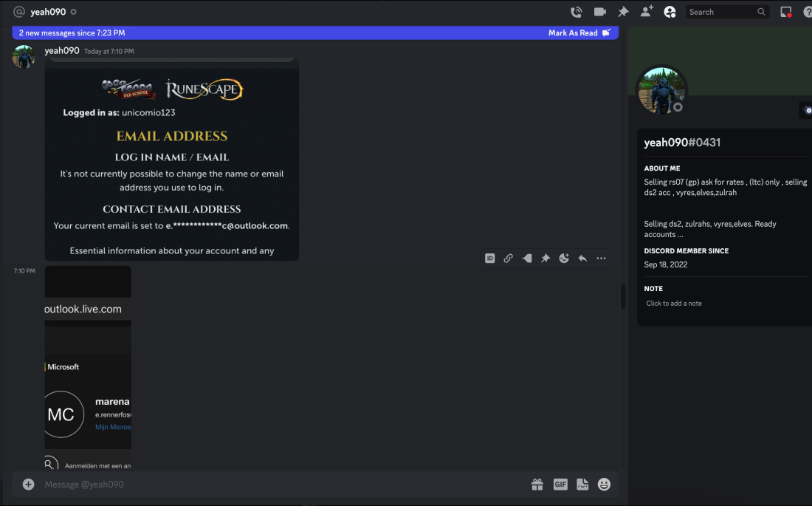Viewport: 812px width, 506px height.
Task: Click the attach file plus button
Action: tap(29, 485)
